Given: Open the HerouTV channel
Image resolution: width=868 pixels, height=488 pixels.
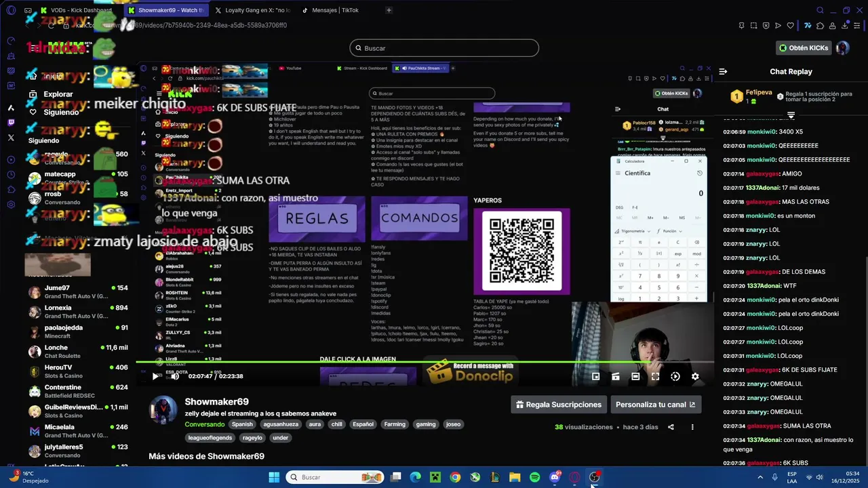Looking at the screenshot, I should [x=78, y=371].
